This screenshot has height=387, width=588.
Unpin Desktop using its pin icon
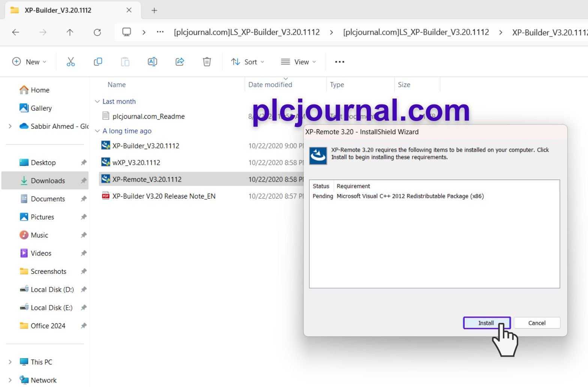[x=84, y=163]
